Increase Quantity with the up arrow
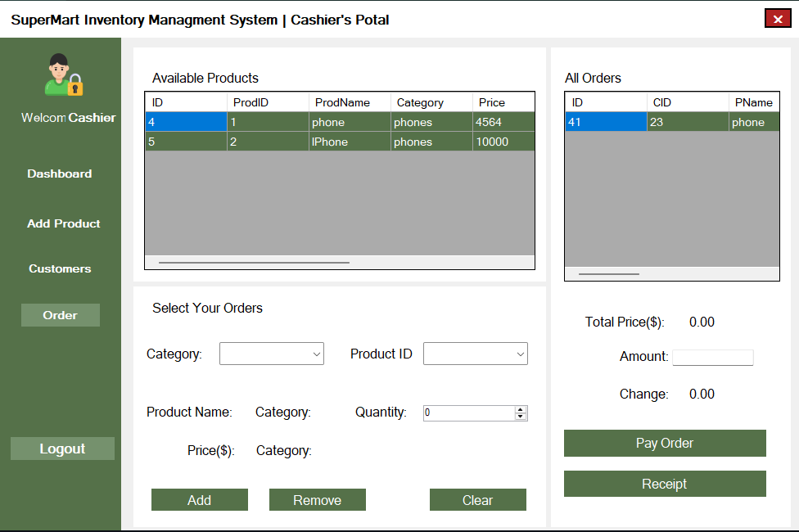This screenshot has width=799, height=532. [521, 410]
